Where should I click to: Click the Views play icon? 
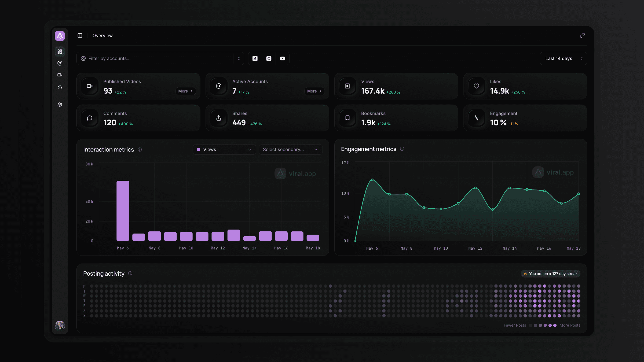[x=347, y=86]
